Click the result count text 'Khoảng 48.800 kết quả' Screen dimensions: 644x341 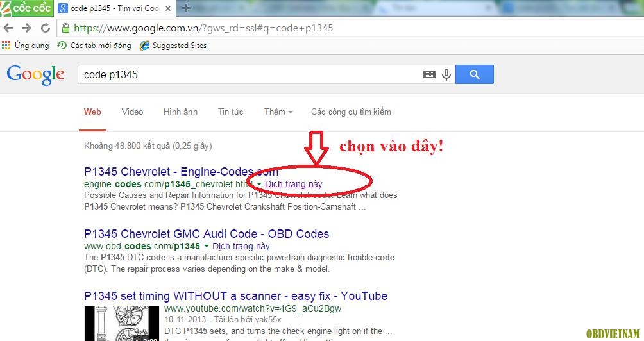tap(148, 146)
